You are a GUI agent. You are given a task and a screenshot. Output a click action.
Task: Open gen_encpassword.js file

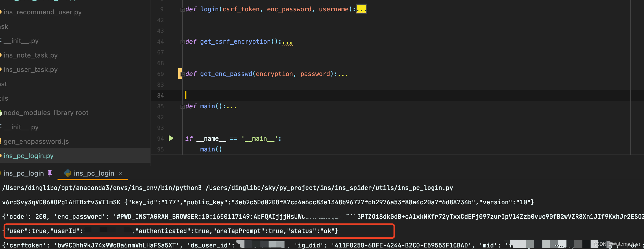[36, 141]
